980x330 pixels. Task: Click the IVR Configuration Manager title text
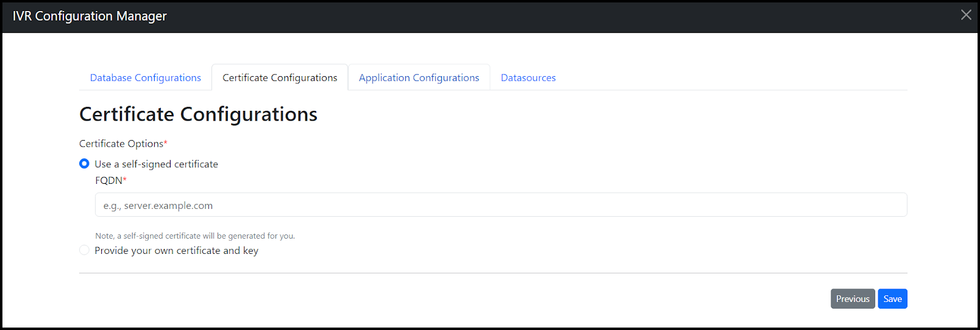[90, 16]
